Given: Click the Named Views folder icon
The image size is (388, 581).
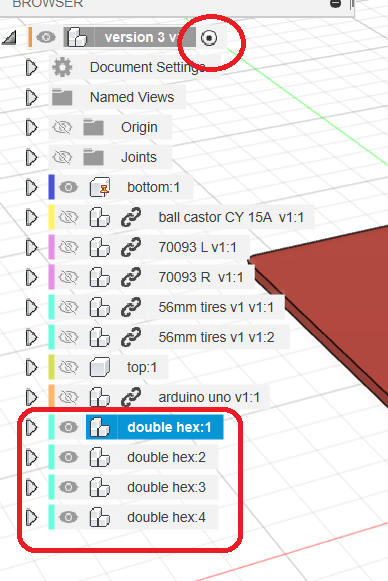Looking at the screenshot, I should tap(62, 97).
